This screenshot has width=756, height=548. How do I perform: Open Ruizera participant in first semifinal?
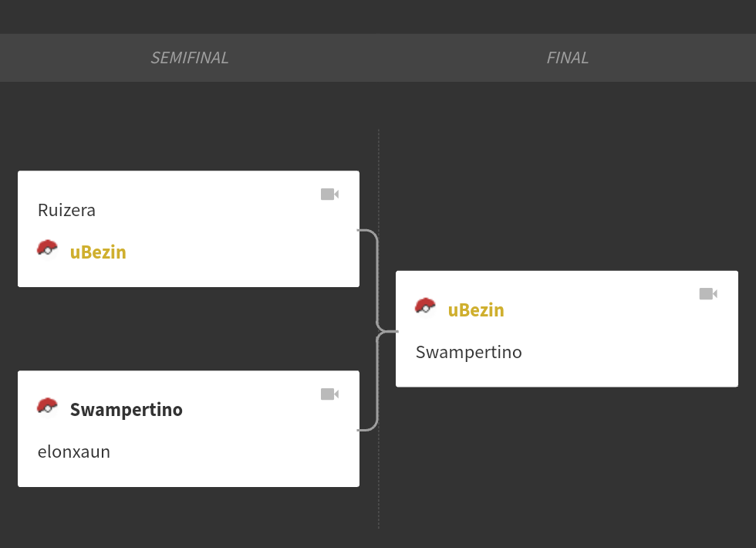pos(66,210)
